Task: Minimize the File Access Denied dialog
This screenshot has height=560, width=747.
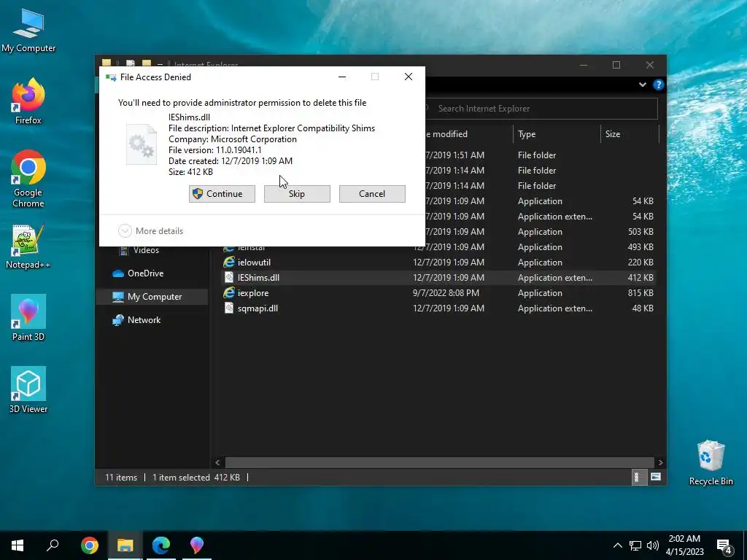Action: coord(342,77)
